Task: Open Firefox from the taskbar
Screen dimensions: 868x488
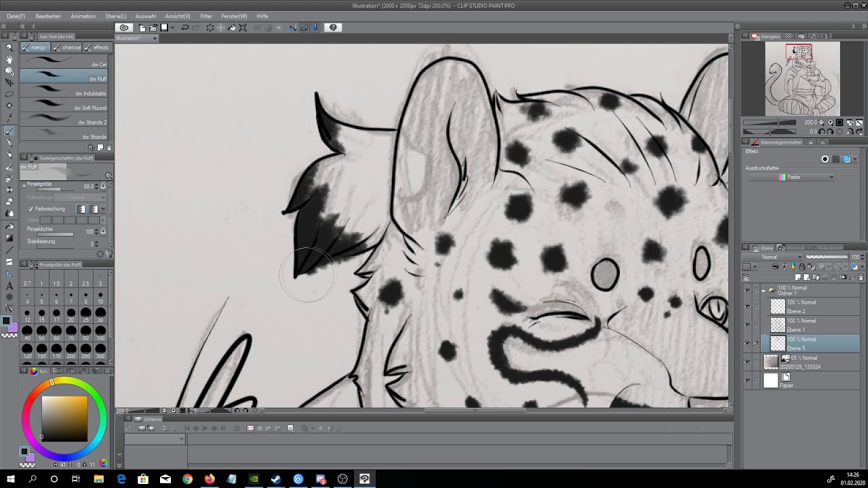Action: [x=210, y=479]
